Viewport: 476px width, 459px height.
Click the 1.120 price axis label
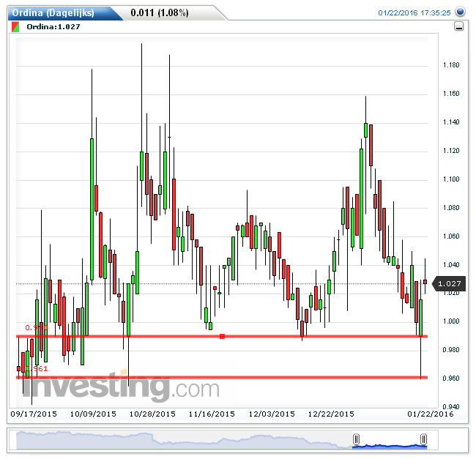pyautogui.click(x=451, y=151)
